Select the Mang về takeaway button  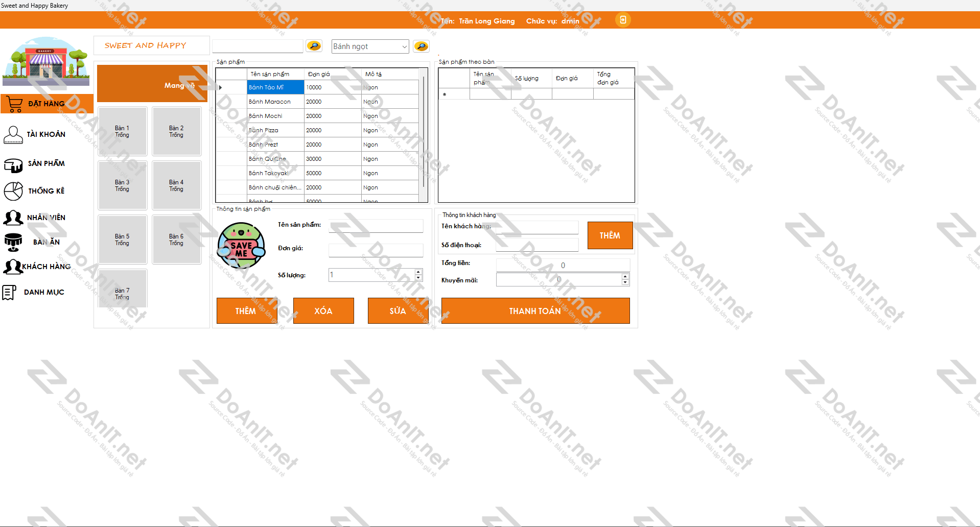pyautogui.click(x=152, y=83)
